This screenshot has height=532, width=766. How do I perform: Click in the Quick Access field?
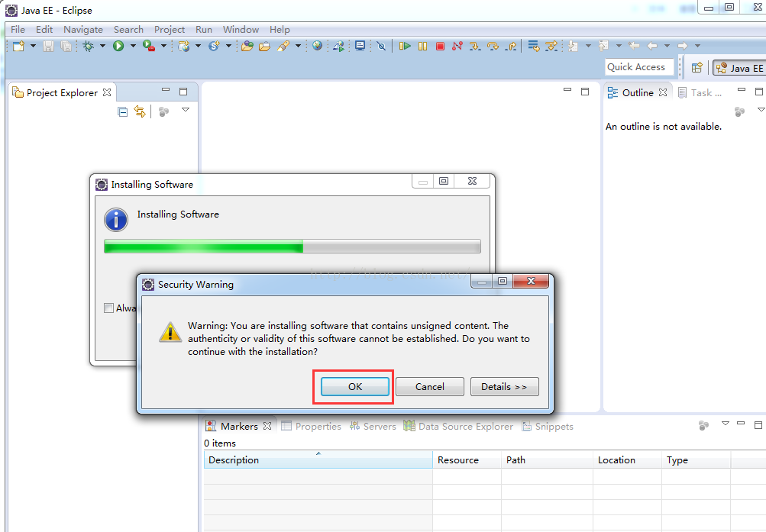pyautogui.click(x=639, y=67)
